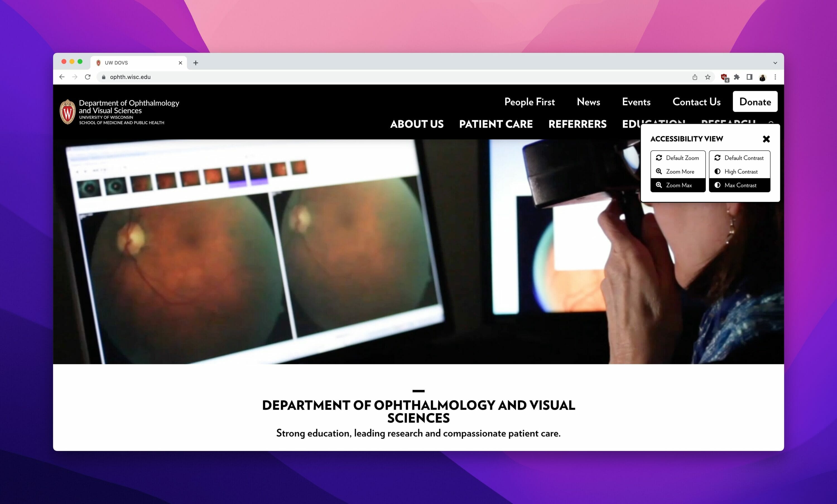Open the share page icon in address bar

pyautogui.click(x=695, y=77)
